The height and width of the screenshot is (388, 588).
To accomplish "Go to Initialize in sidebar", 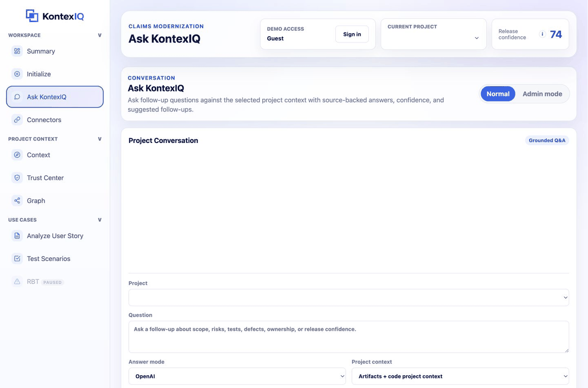I will click(x=55, y=74).
